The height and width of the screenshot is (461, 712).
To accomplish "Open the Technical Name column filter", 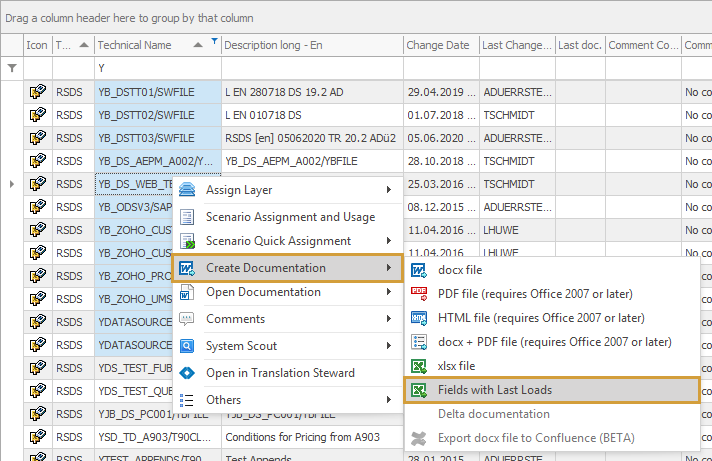I will pyautogui.click(x=213, y=44).
